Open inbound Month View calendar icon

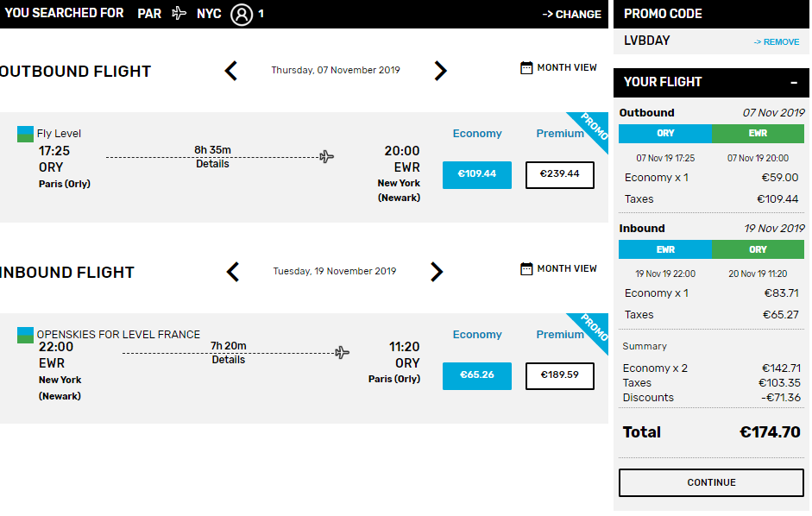[526, 269]
